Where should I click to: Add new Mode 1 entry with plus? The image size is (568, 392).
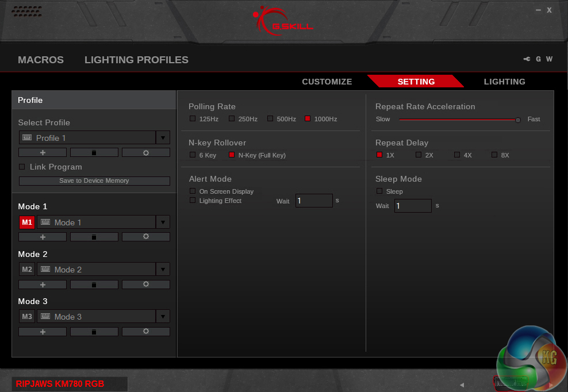43,237
